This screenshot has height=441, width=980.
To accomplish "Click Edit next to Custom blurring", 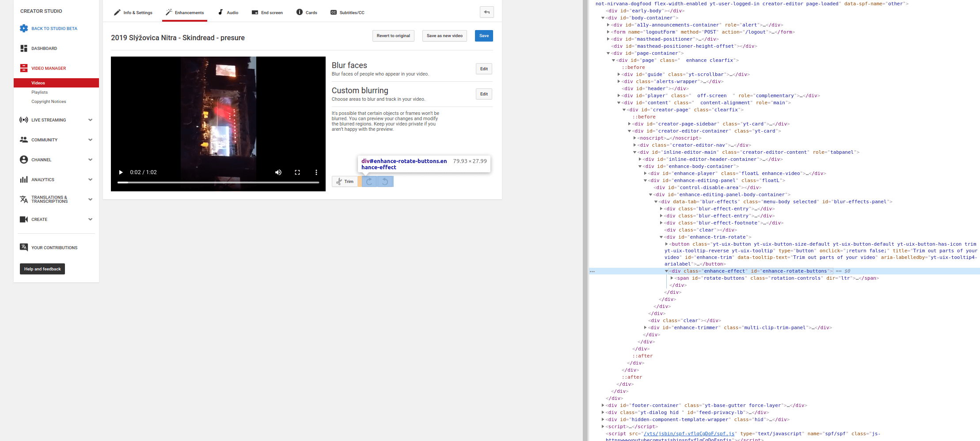I will point(483,94).
